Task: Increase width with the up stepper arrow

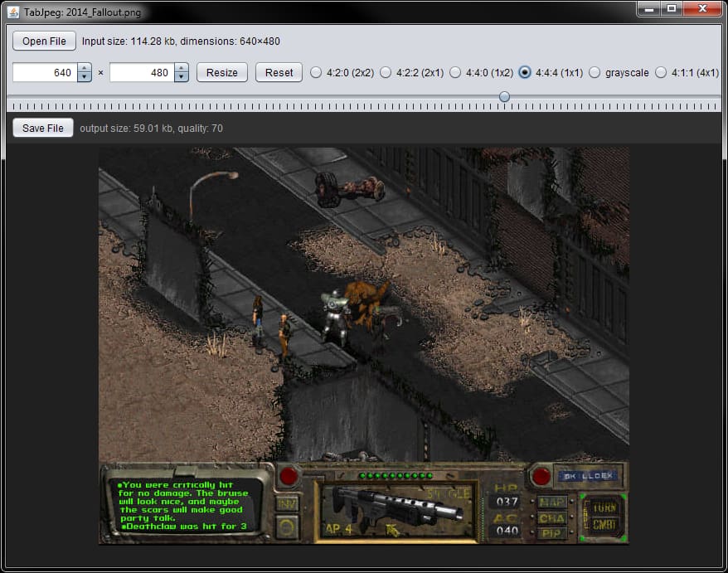Action: click(x=85, y=68)
